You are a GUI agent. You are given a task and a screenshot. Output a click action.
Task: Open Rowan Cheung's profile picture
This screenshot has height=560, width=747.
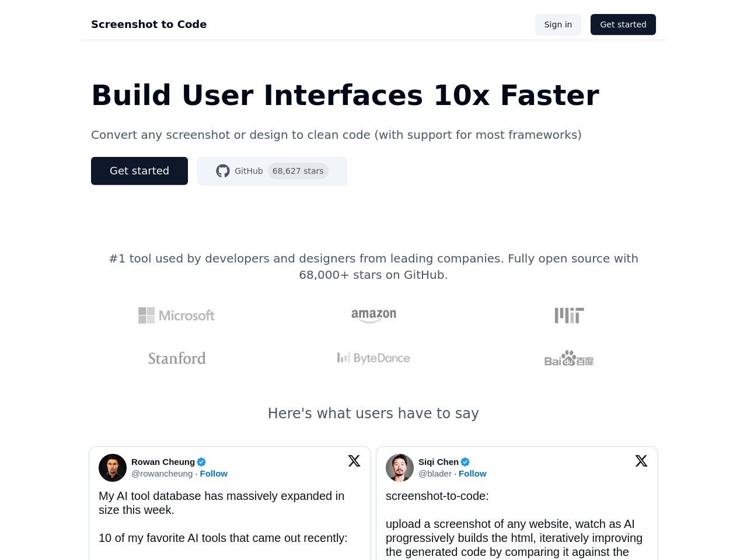(113, 467)
